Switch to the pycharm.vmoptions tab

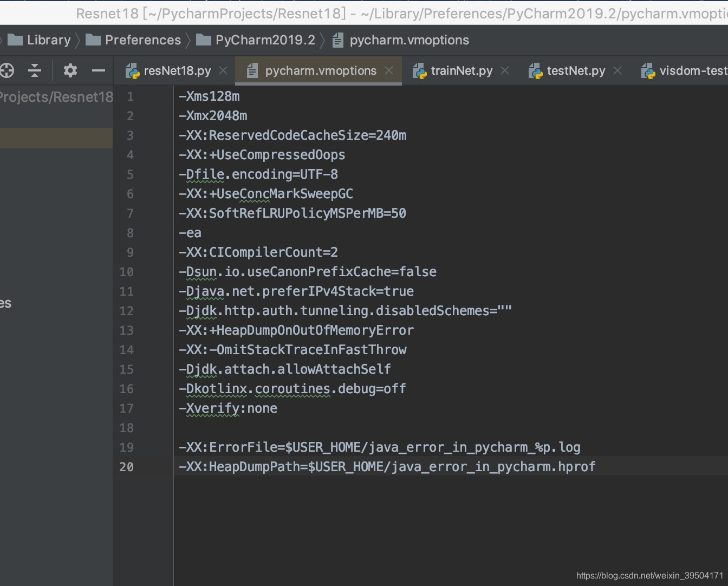320,70
